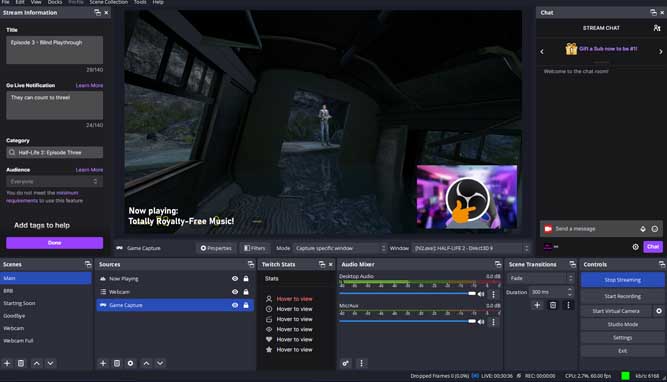Screen dimensions: 667x382
Task: Click the purple Done button
Action: click(54, 243)
